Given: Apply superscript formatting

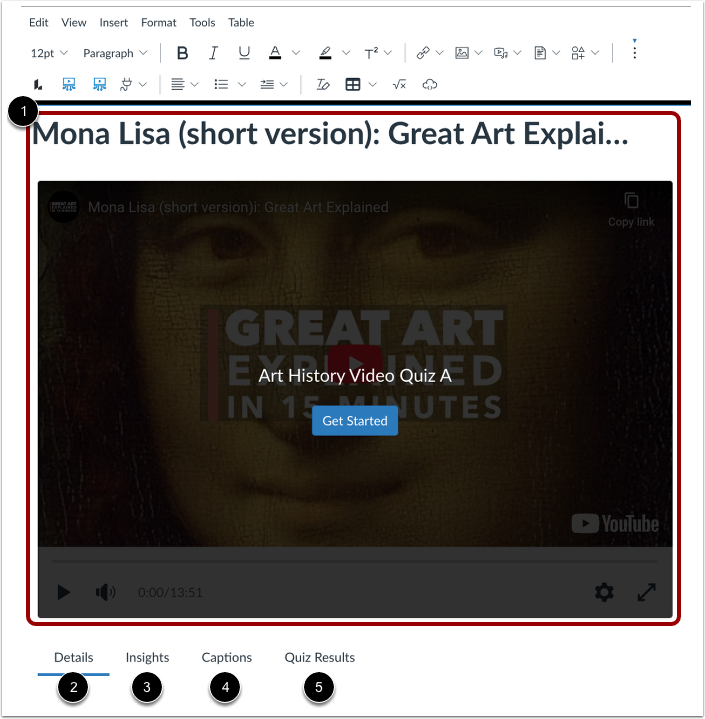Looking at the screenshot, I should point(371,53).
